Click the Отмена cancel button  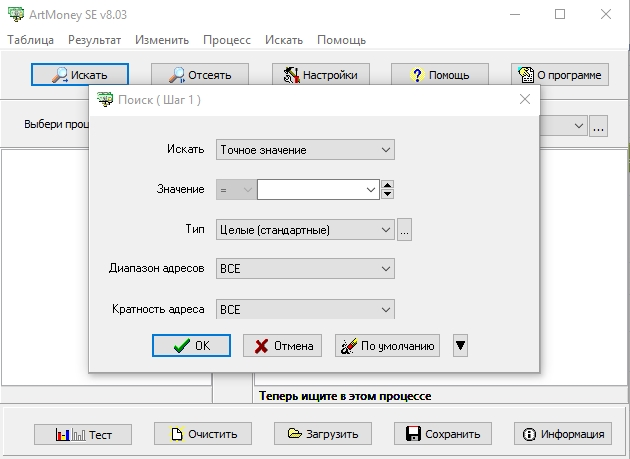282,346
